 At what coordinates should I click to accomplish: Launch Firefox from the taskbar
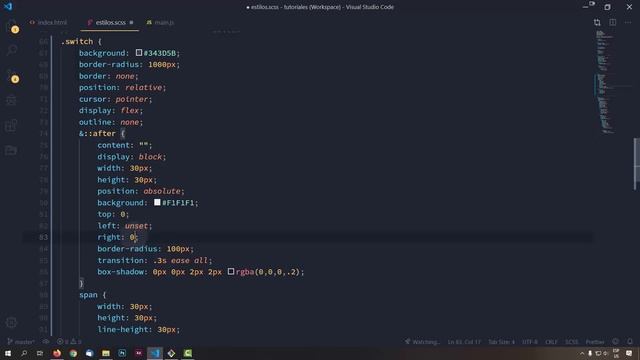point(57,353)
